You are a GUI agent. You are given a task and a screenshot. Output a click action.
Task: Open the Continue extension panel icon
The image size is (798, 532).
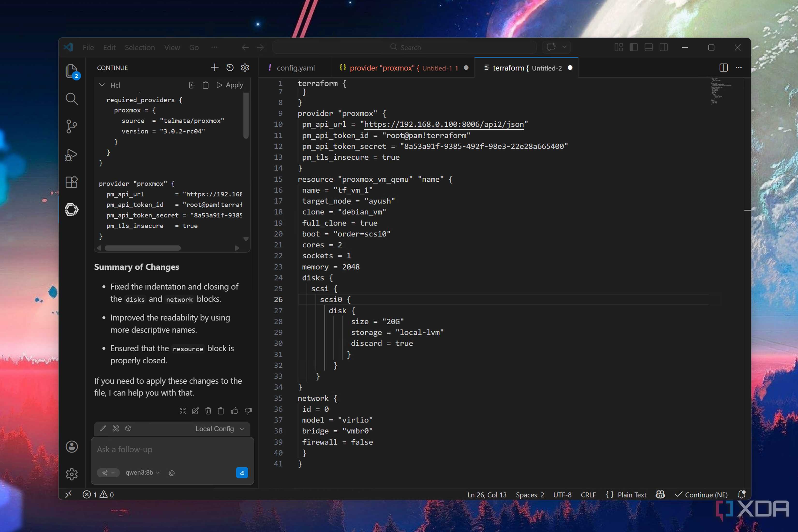(72, 210)
